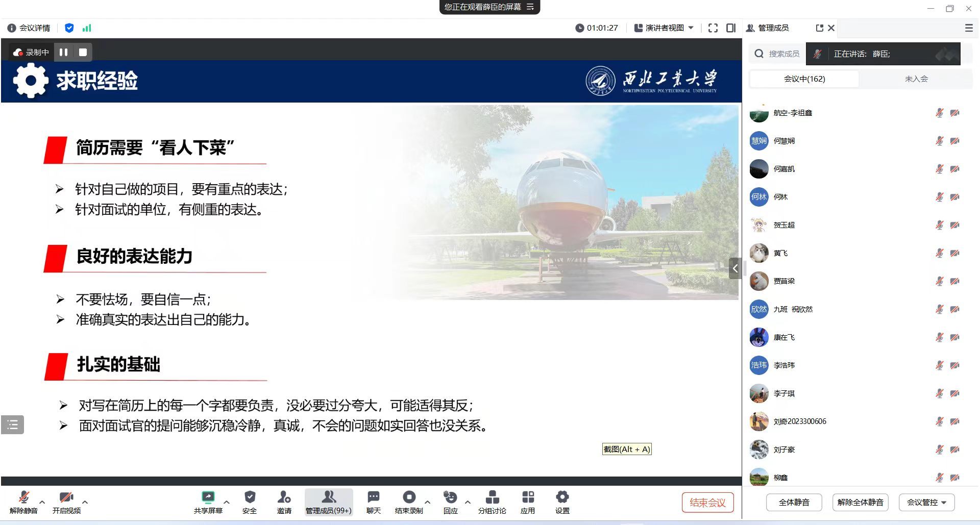Open the 邀请 invite icon

coord(284,497)
